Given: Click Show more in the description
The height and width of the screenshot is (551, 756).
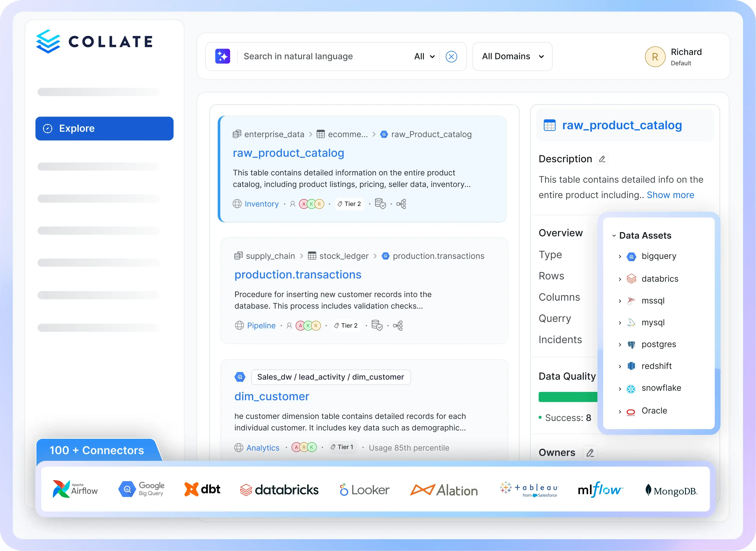Looking at the screenshot, I should 670,195.
